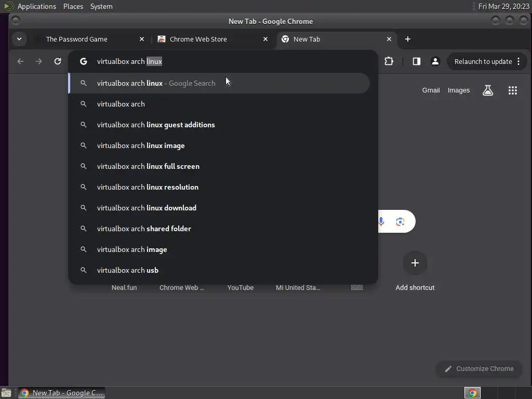Click the Customize Chrome button
The height and width of the screenshot is (399, 532).
pyautogui.click(x=479, y=369)
